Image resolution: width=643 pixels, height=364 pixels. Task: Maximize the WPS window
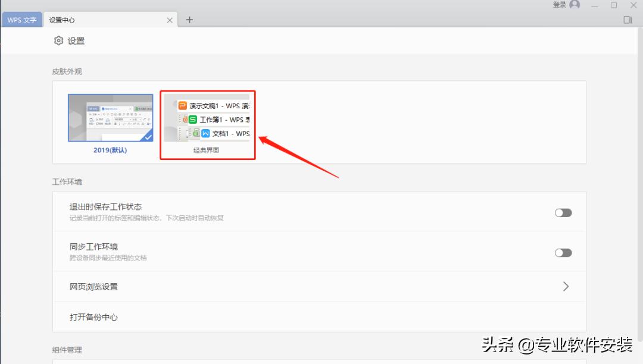click(x=613, y=5)
